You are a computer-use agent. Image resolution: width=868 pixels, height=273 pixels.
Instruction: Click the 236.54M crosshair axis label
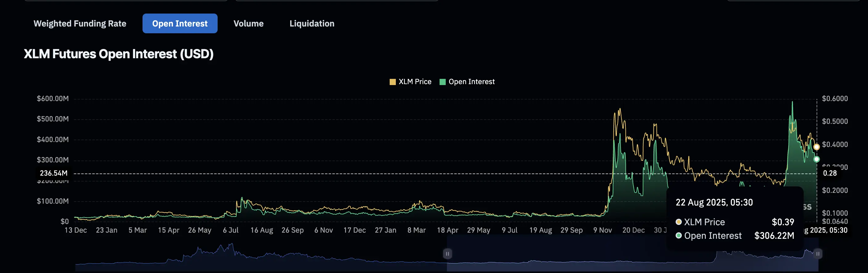pos(54,173)
